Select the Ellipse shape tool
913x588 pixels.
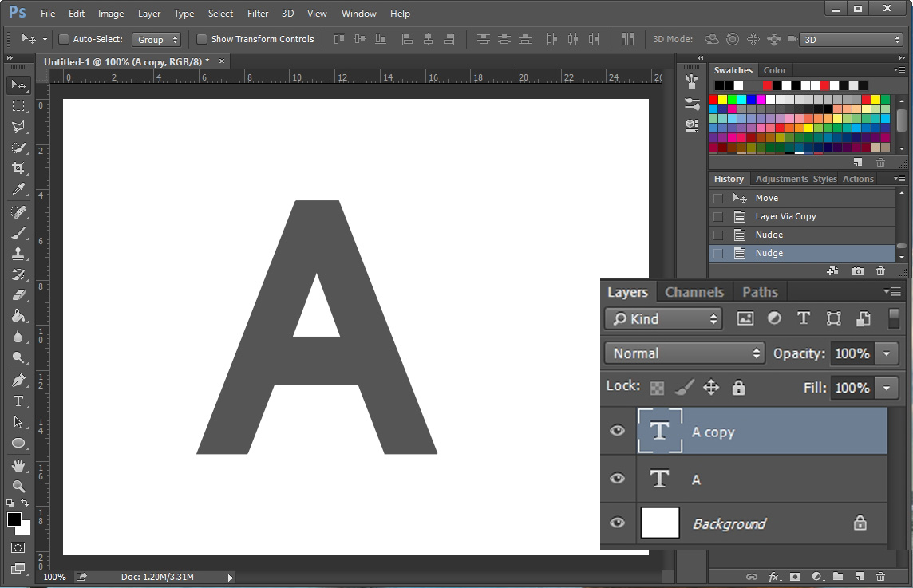coord(18,443)
